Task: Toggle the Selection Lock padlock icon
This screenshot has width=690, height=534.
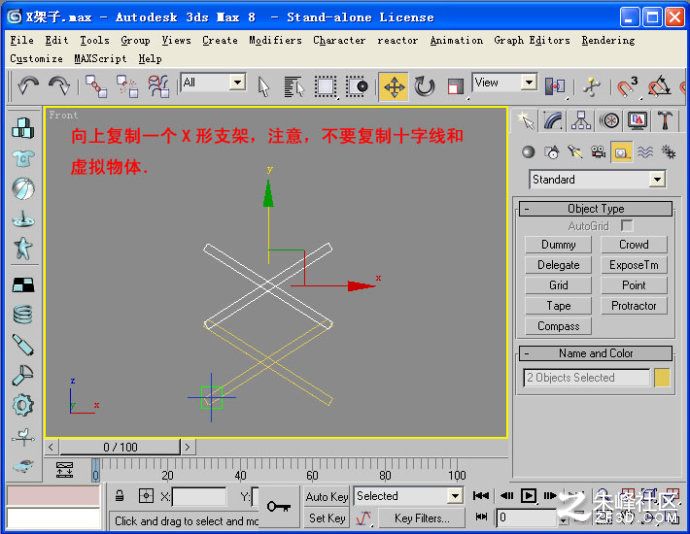Action: tap(119, 496)
